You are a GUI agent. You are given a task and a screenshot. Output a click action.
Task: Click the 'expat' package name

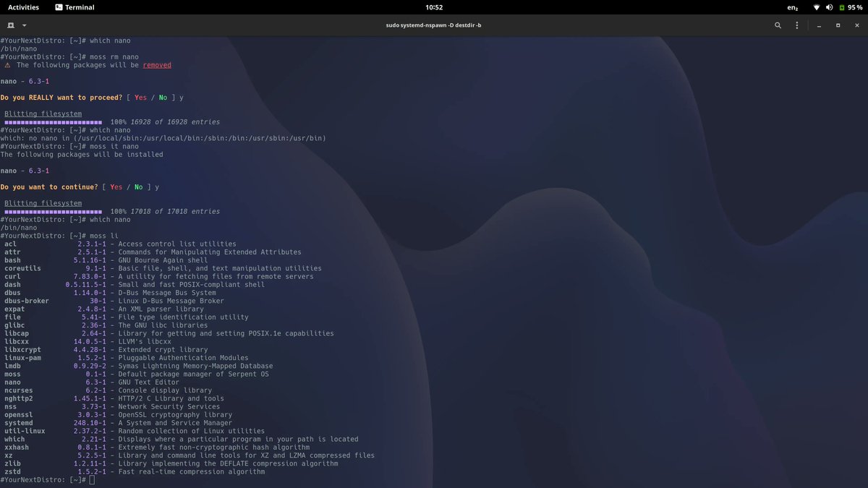[14, 309]
